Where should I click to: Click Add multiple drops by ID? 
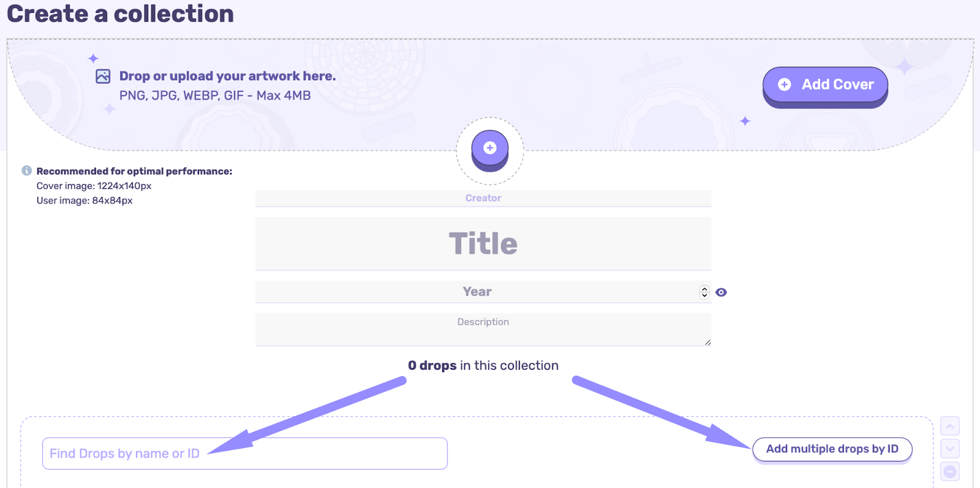click(x=832, y=449)
